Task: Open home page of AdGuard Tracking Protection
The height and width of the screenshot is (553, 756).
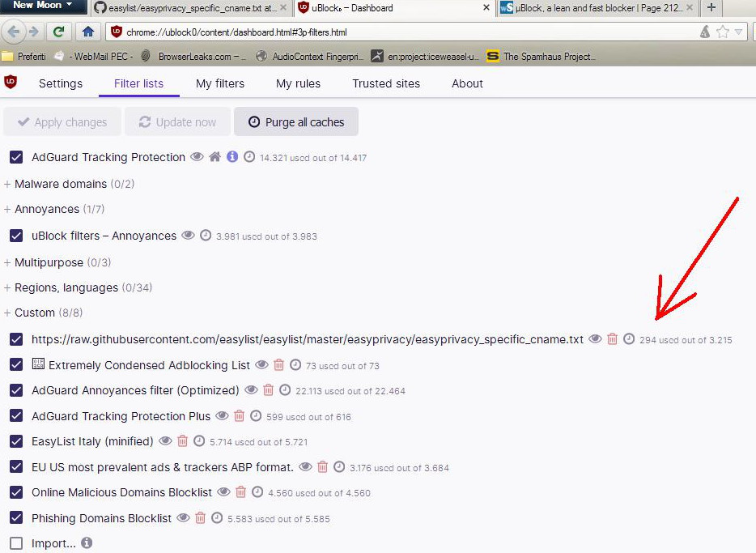Action: click(x=215, y=157)
